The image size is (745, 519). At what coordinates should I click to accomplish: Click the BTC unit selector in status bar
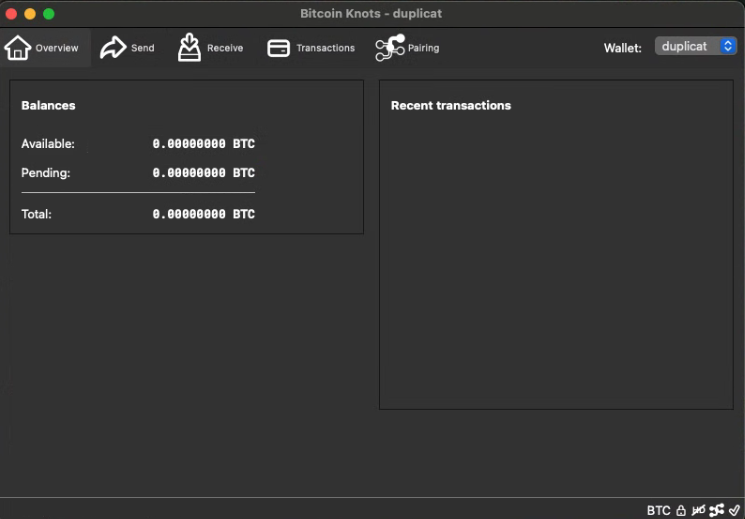659,510
